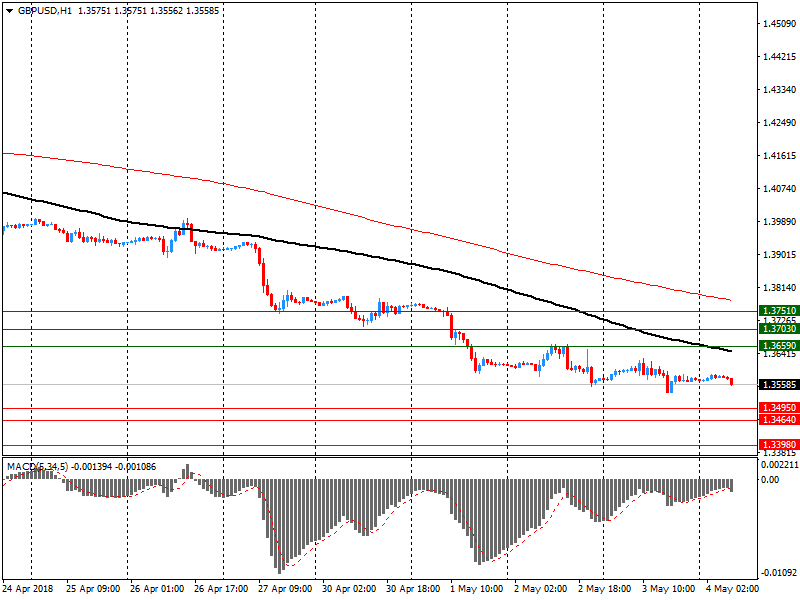Click the 1.38140 price scale value
This screenshot has width=800, height=600.
point(780,288)
